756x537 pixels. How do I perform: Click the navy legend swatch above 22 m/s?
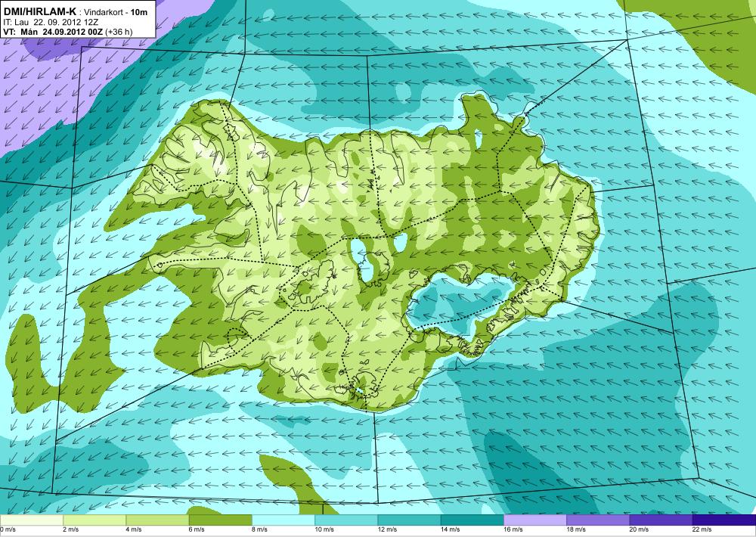[x=724, y=520]
